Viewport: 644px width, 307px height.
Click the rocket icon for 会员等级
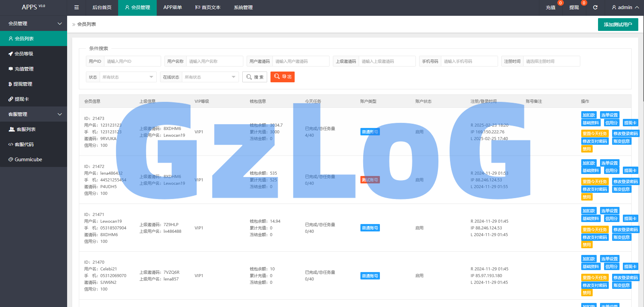(11, 54)
